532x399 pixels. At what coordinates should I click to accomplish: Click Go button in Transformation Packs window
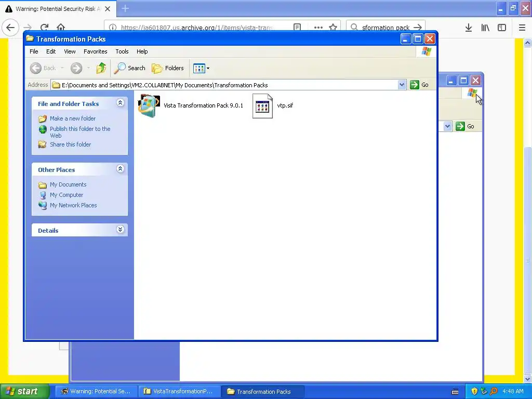pyautogui.click(x=419, y=85)
